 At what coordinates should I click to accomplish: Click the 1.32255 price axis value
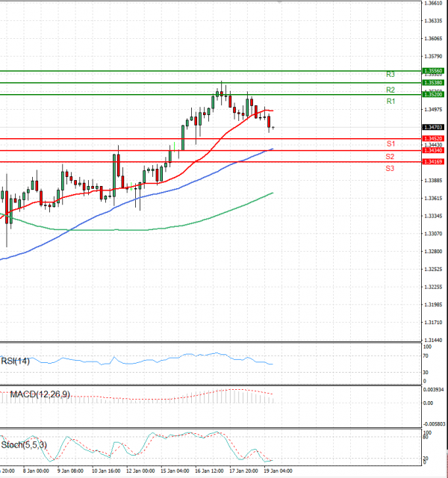click(x=433, y=287)
